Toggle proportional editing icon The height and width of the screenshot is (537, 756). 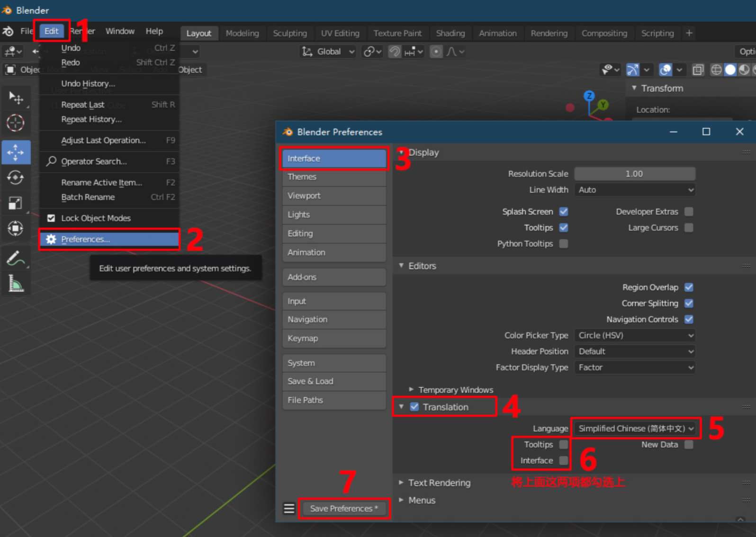tap(436, 51)
